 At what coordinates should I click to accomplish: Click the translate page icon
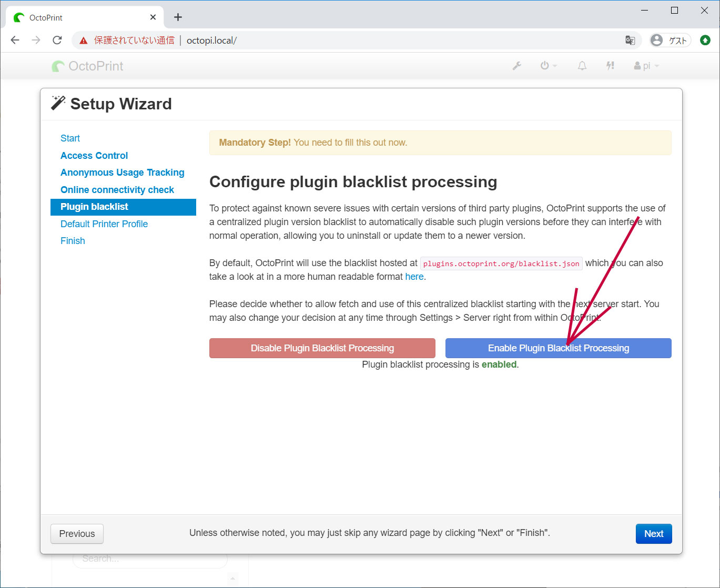[630, 40]
